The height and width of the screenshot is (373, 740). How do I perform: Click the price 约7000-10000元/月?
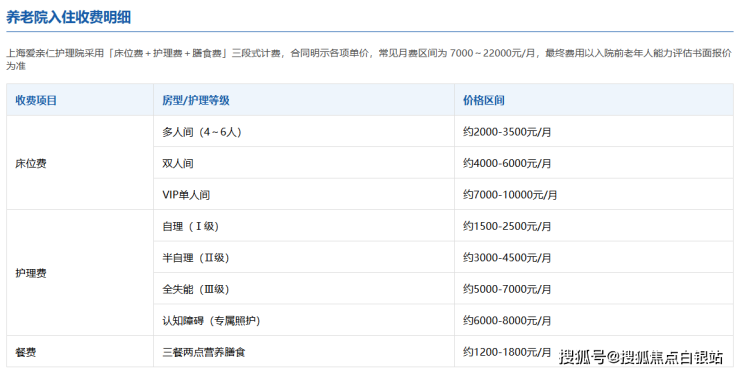(510, 195)
